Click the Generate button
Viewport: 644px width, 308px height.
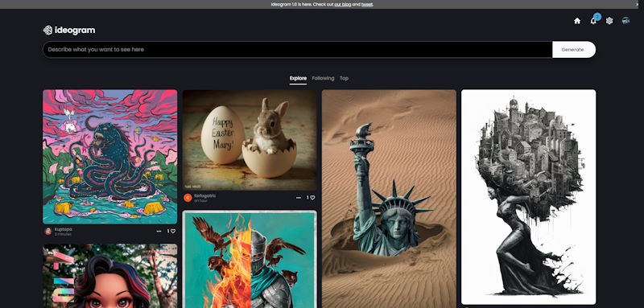click(572, 50)
